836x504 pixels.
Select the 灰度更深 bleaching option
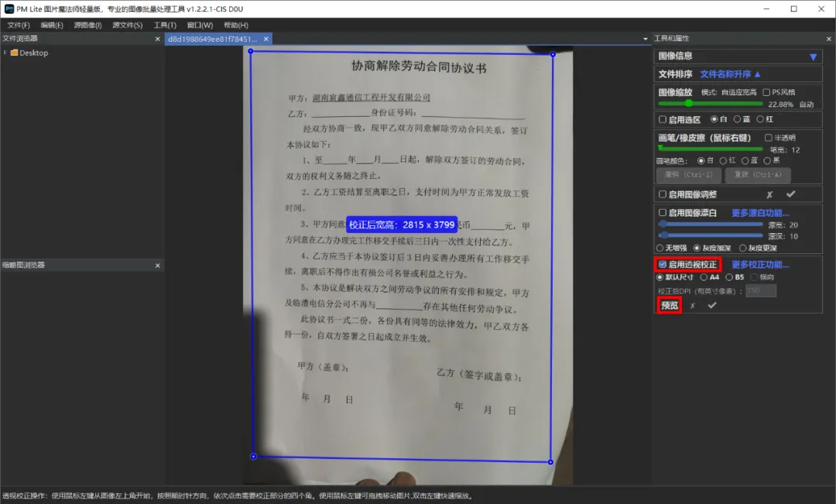tap(742, 248)
